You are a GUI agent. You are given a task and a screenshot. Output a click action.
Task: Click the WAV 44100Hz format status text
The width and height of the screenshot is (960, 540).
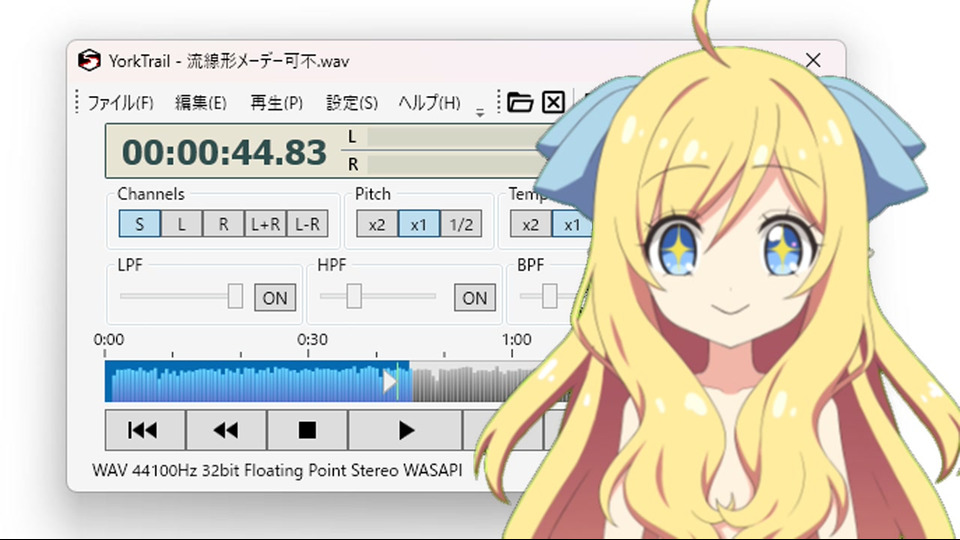pyautogui.click(x=277, y=470)
